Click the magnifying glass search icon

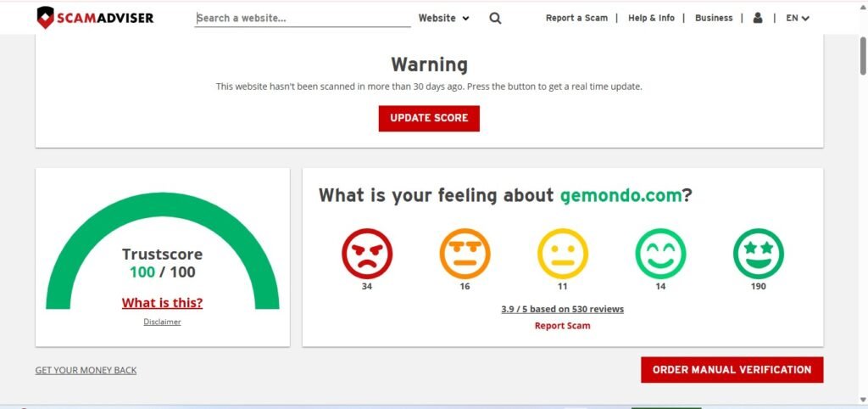click(x=495, y=19)
